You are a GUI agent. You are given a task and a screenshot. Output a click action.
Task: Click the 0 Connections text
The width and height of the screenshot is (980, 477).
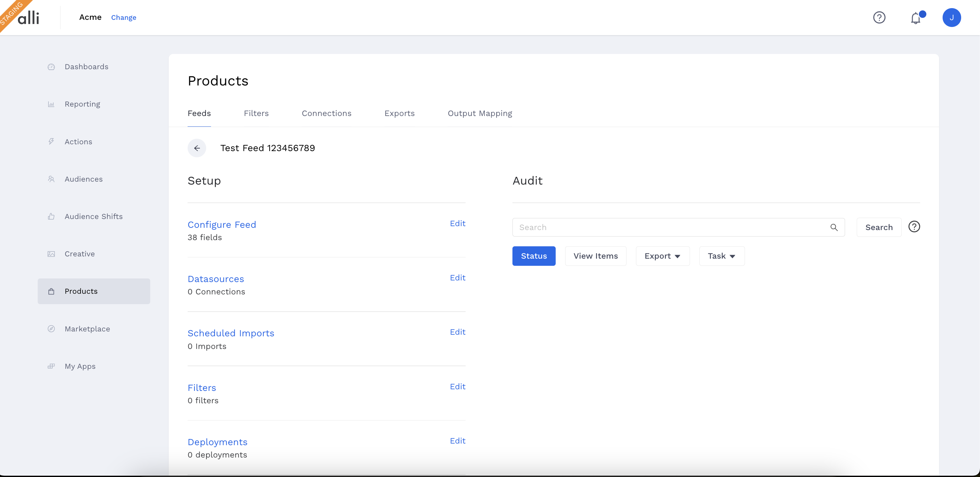216,292
